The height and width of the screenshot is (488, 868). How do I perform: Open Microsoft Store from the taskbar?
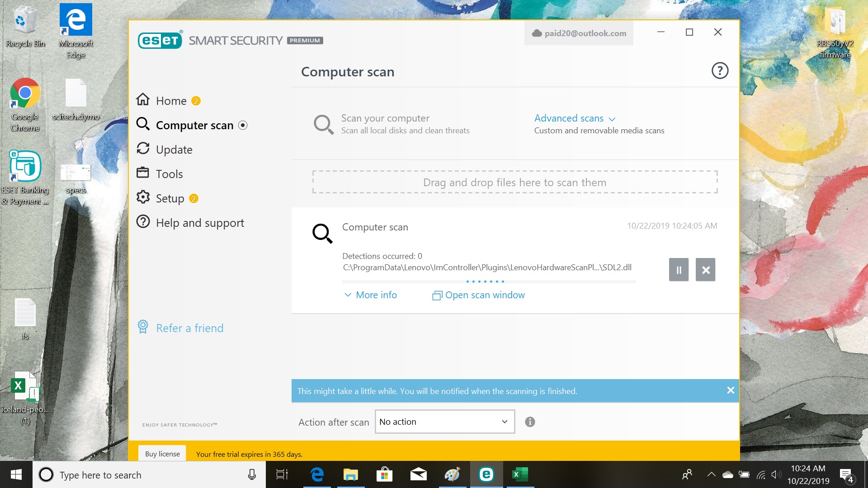384,474
